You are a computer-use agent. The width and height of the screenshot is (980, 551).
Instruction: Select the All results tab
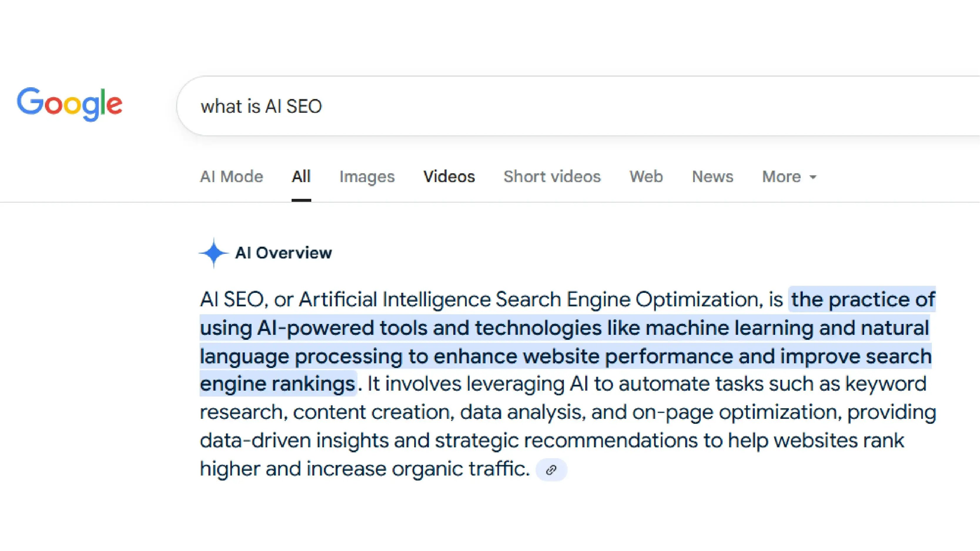(x=301, y=176)
